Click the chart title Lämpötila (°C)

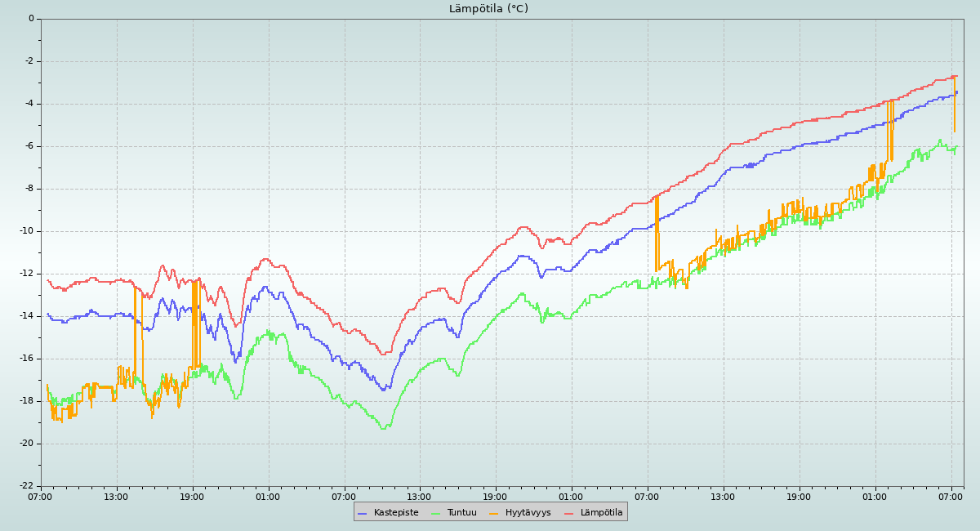(x=488, y=9)
